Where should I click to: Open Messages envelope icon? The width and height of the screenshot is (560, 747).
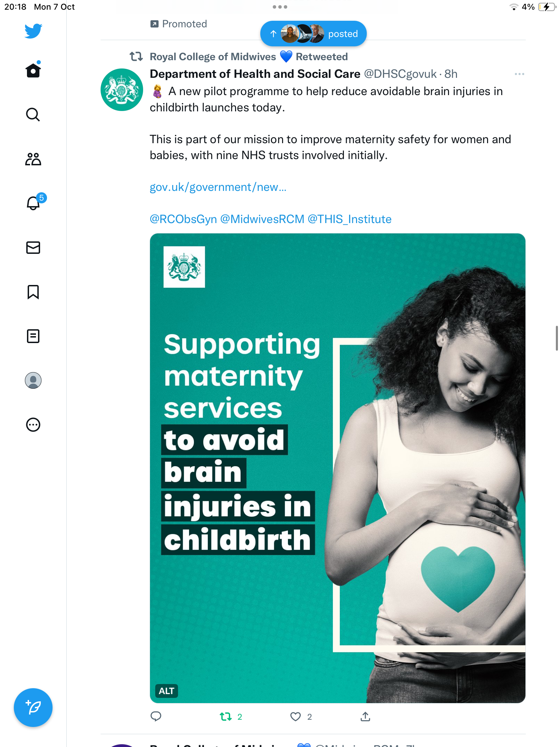coord(33,248)
